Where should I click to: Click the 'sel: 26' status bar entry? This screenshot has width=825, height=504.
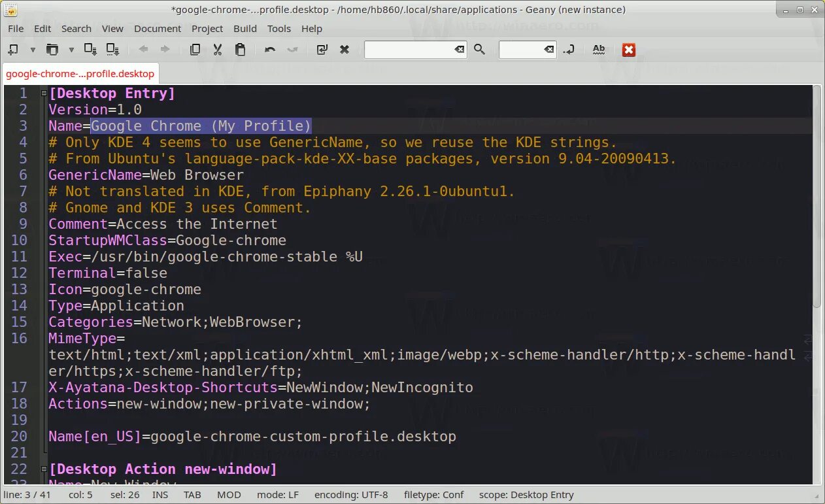(124, 495)
